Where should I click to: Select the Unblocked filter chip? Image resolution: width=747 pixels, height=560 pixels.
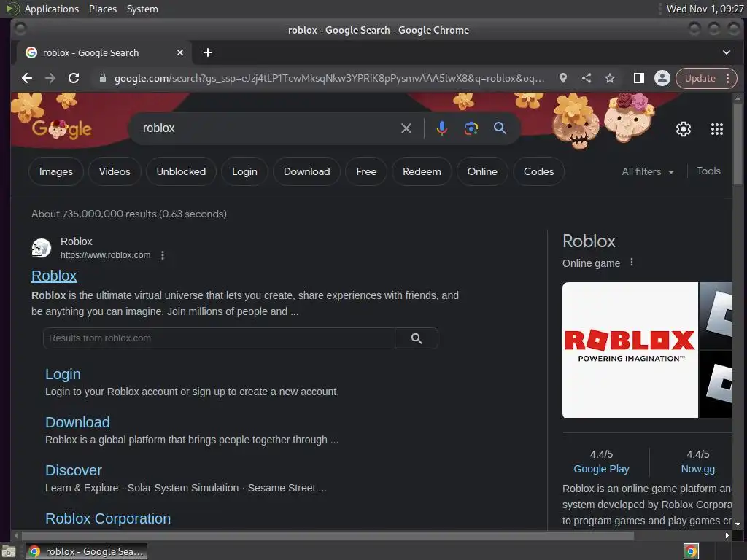[181, 171]
